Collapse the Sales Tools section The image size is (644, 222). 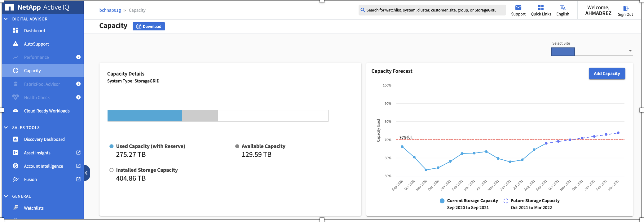coord(6,127)
